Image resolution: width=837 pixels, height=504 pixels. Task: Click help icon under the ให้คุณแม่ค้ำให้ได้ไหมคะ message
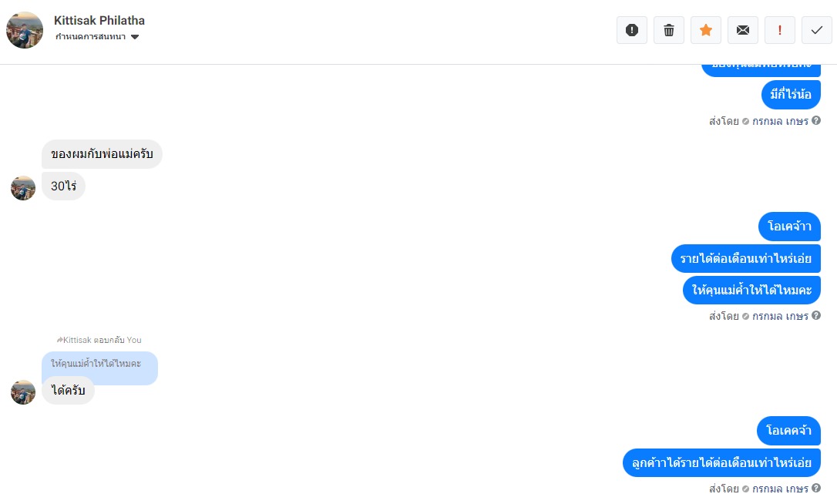click(816, 315)
